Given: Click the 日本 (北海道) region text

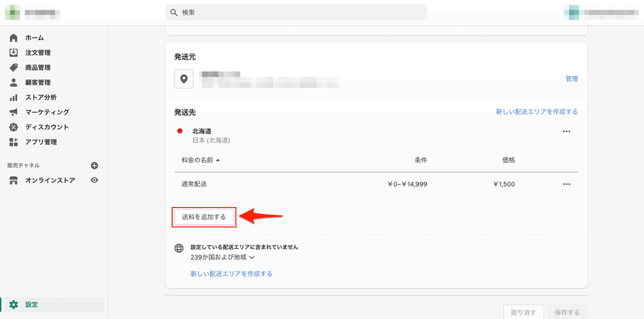Looking at the screenshot, I should coord(211,140).
